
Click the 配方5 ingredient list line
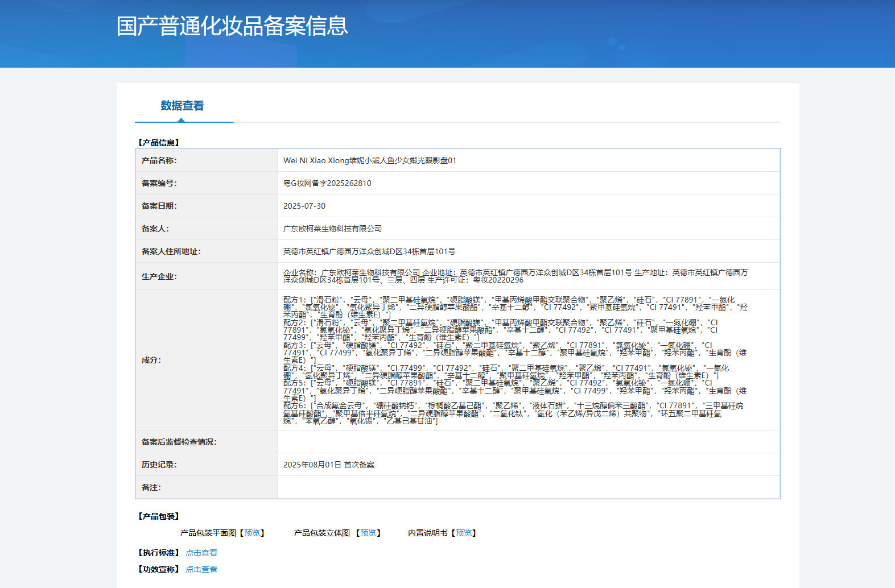(x=515, y=391)
